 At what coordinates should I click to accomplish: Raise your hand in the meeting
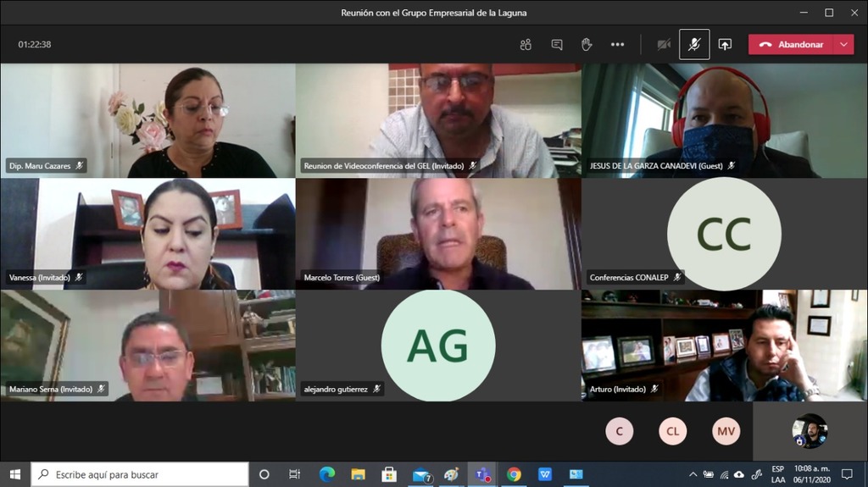coord(587,45)
